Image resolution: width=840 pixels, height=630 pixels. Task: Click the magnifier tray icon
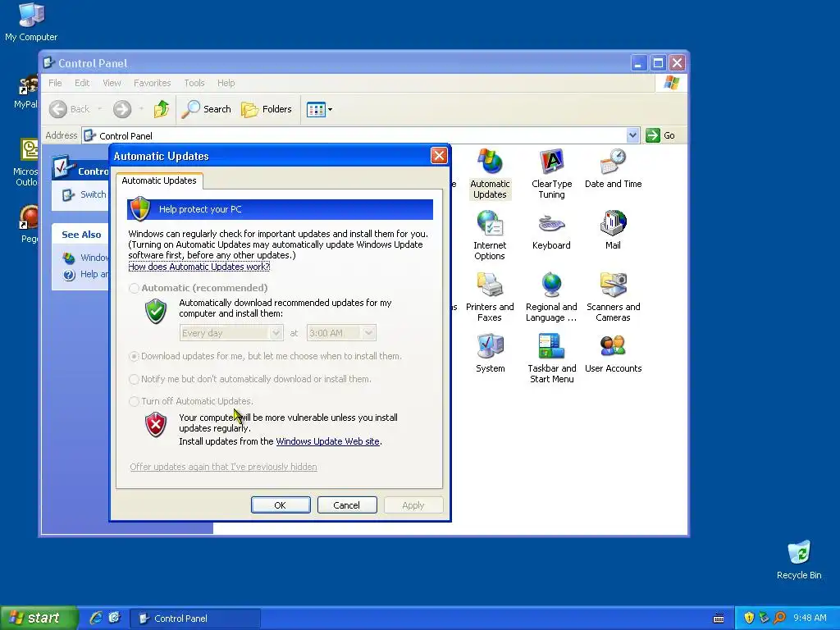[779, 618]
